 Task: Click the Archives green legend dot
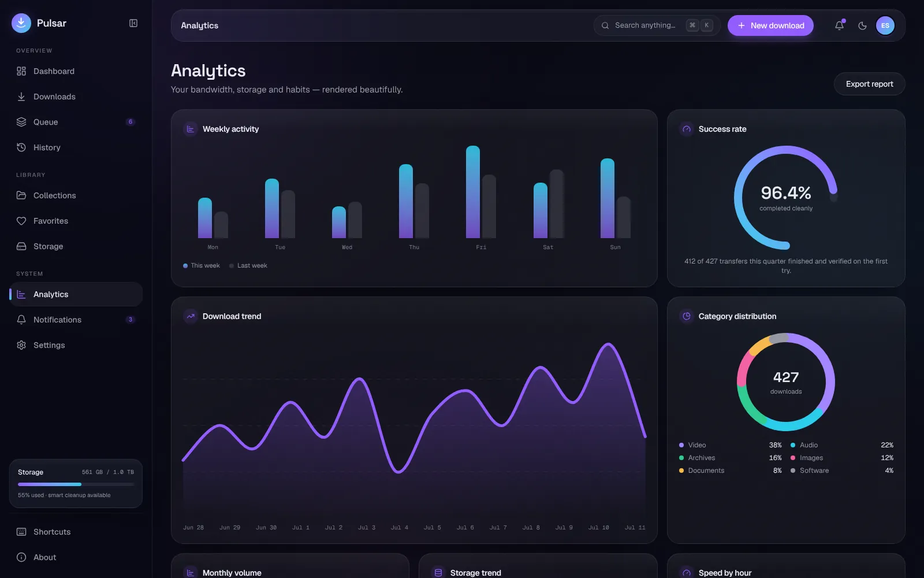coord(681,458)
